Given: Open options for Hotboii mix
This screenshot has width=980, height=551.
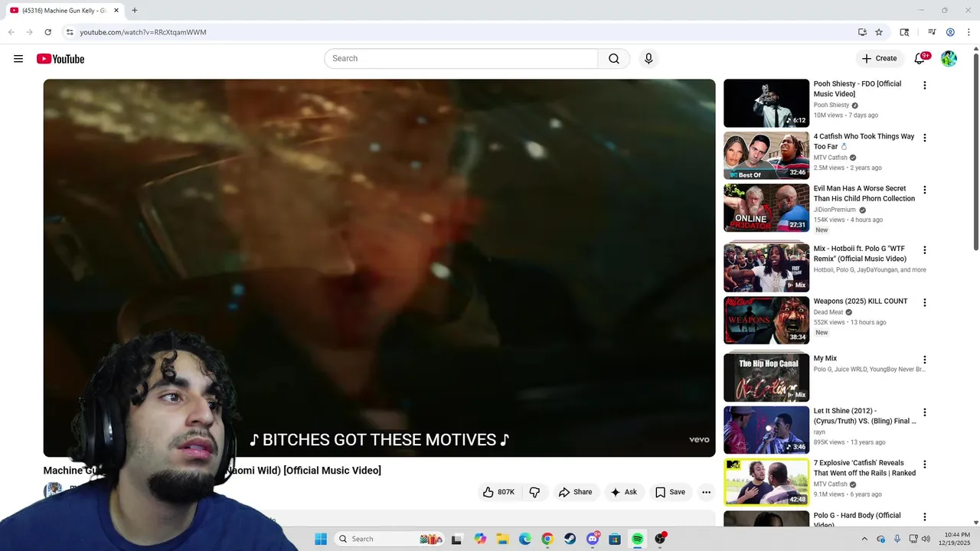Looking at the screenshot, I should pos(924,250).
